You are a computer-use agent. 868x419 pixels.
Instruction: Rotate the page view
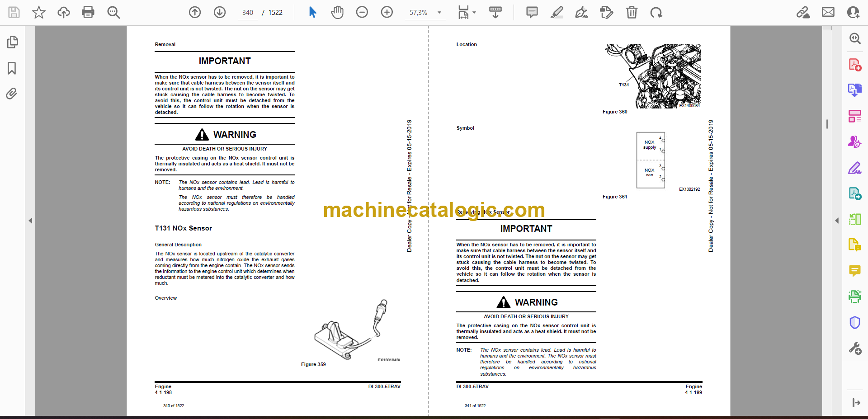point(656,12)
